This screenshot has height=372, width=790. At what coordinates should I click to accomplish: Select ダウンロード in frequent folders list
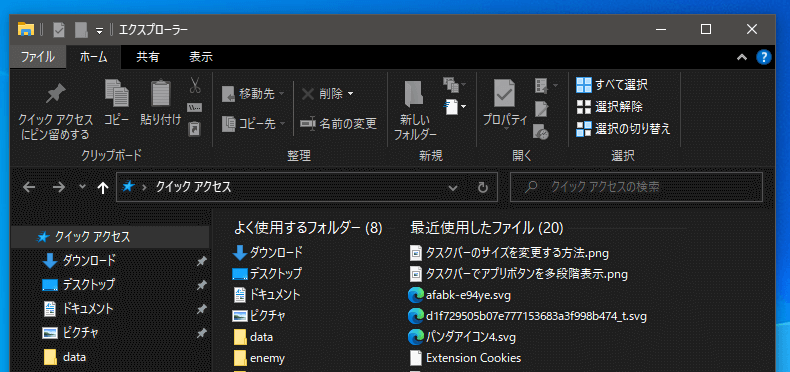[268, 252]
